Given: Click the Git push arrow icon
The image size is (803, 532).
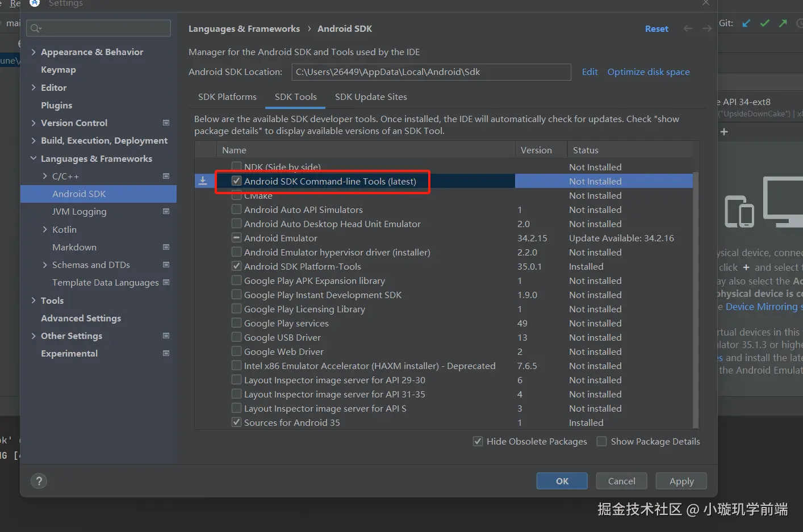Looking at the screenshot, I should [x=783, y=23].
